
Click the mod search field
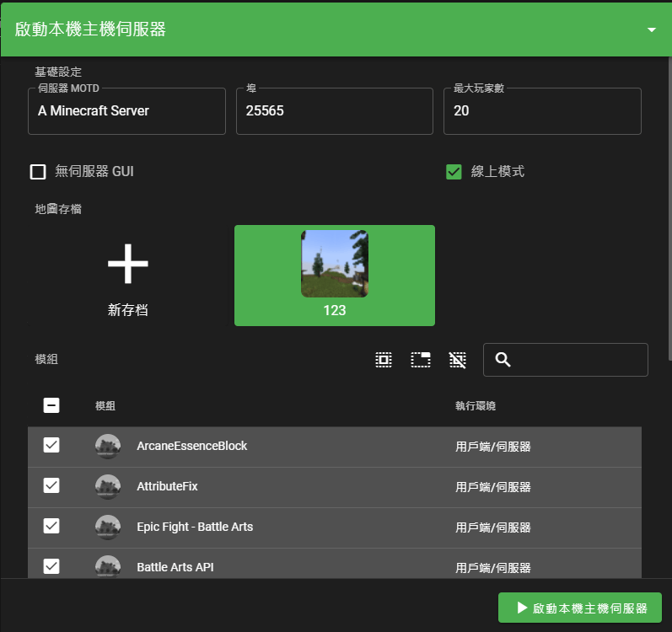(566, 360)
